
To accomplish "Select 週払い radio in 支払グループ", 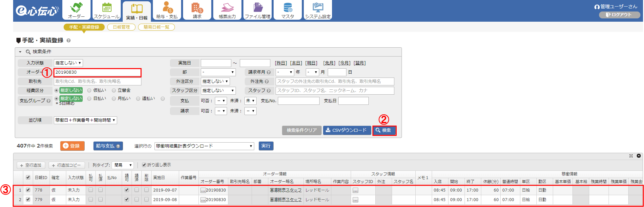I will tap(138, 99).
